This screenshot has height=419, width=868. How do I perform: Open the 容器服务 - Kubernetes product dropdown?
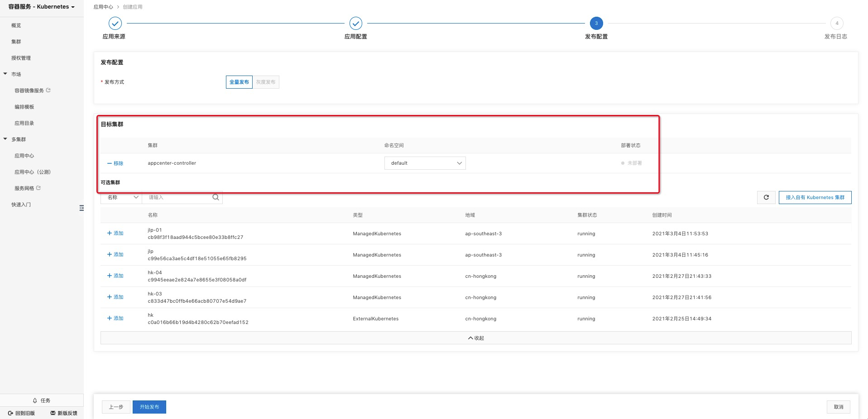pos(41,7)
